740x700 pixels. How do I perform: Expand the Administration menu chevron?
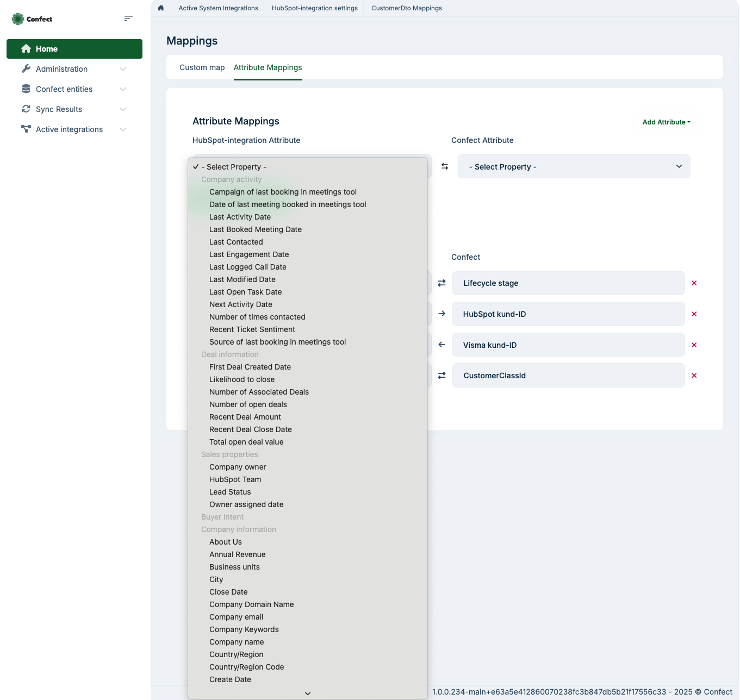click(x=123, y=69)
